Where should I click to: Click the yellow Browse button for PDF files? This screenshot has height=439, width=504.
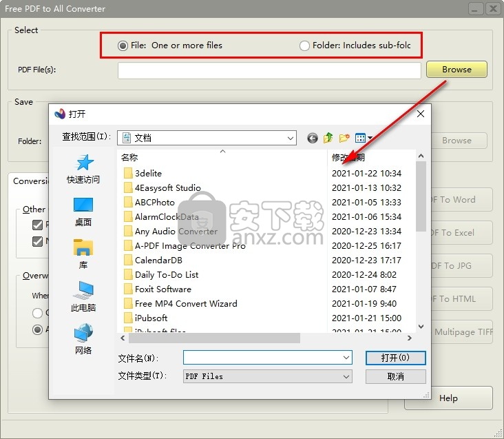(456, 70)
